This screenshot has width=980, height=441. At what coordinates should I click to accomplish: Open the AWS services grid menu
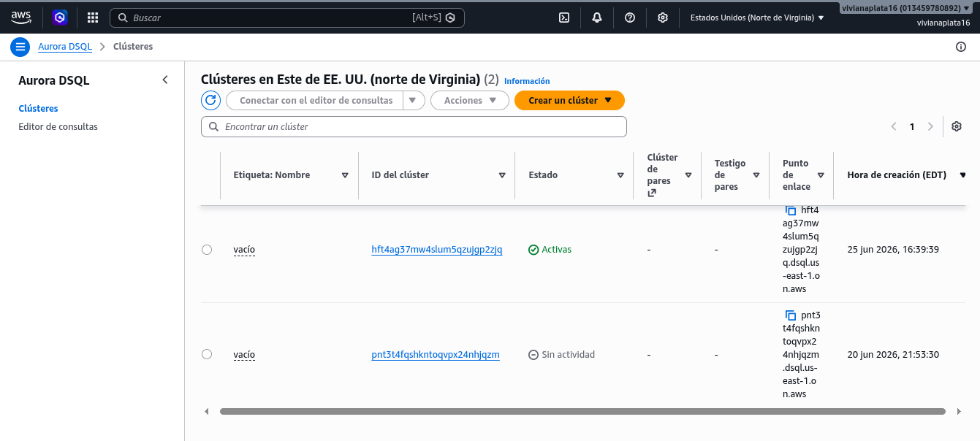93,18
